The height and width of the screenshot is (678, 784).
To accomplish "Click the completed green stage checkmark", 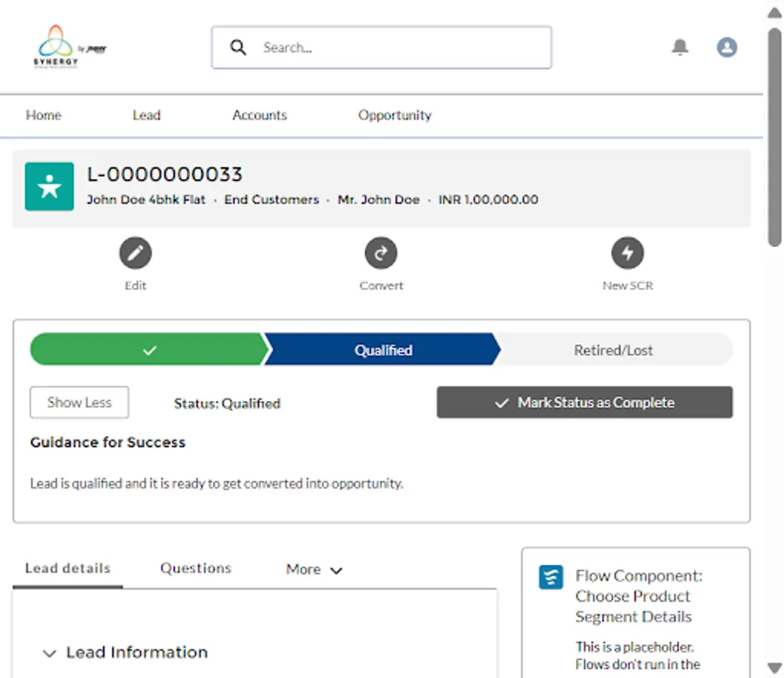I will click(149, 350).
